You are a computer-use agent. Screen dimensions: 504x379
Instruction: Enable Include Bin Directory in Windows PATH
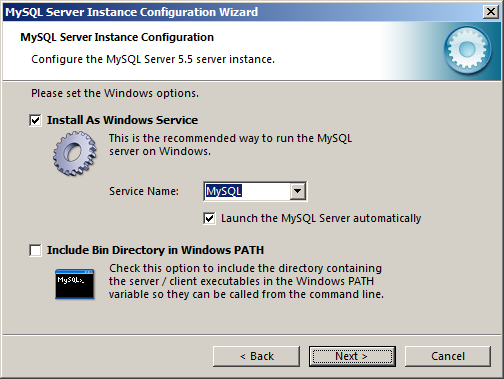pos(35,250)
